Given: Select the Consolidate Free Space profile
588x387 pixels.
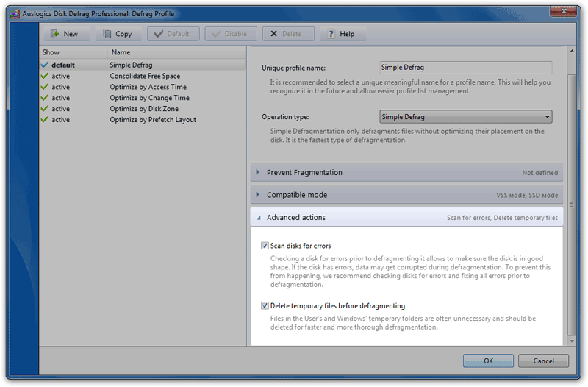Looking at the screenshot, I should (143, 76).
